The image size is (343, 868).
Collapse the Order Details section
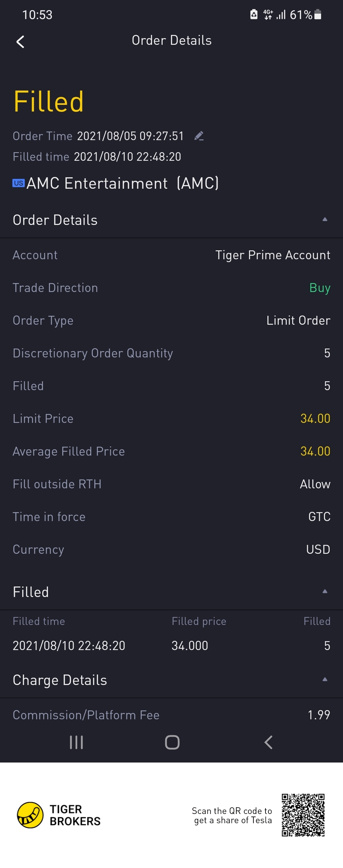325,219
